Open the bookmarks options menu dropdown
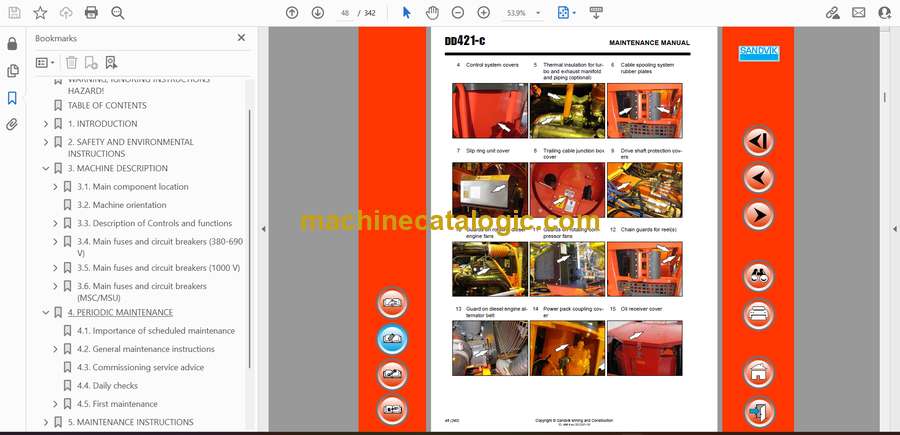Image resolution: width=900 pixels, height=435 pixels. click(45, 63)
